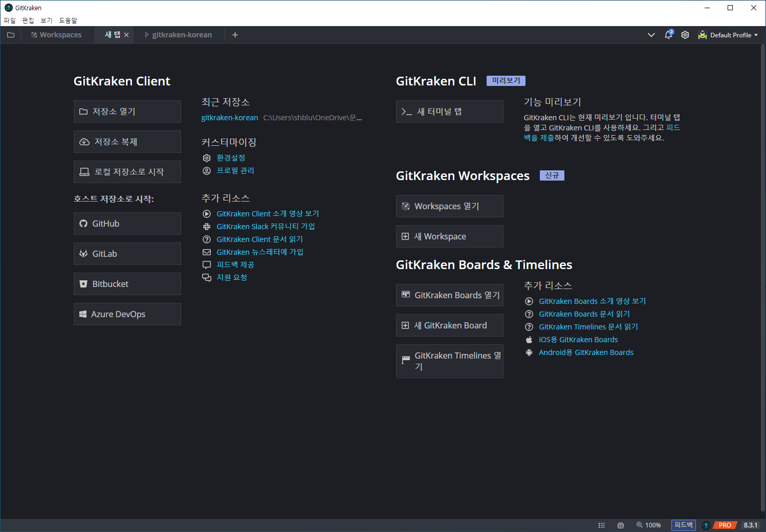Viewport: 766px width, 532px height.
Task: Click the 저장소 열기 button
Action: coord(127,112)
